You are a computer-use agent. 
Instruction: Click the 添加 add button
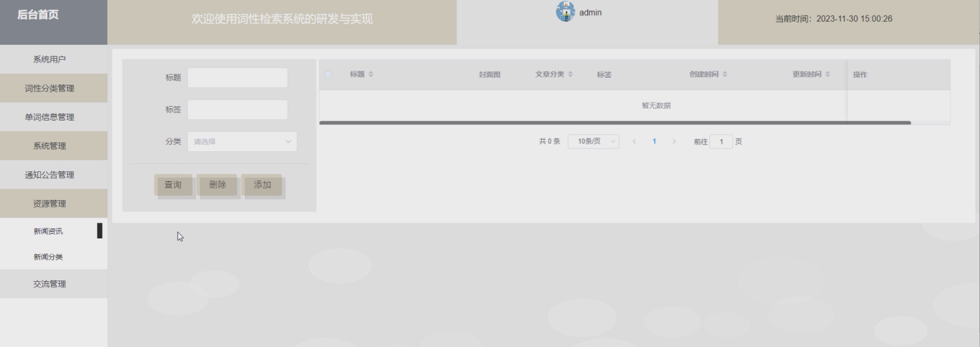[262, 185]
